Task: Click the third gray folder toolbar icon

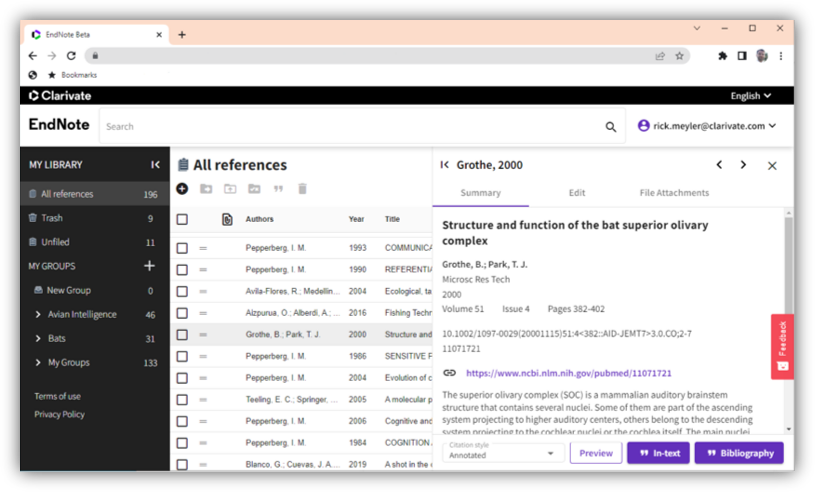Action: pyautogui.click(x=254, y=189)
